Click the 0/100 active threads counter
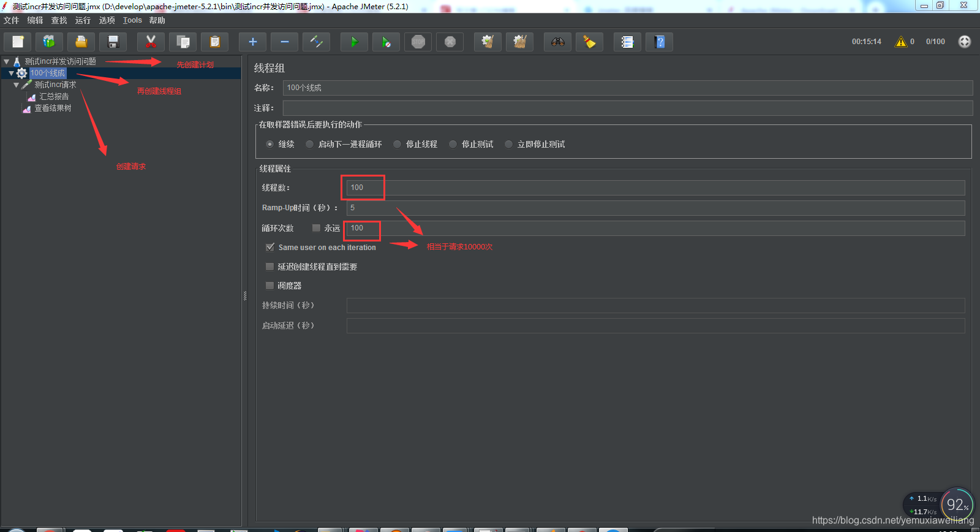 coord(935,42)
